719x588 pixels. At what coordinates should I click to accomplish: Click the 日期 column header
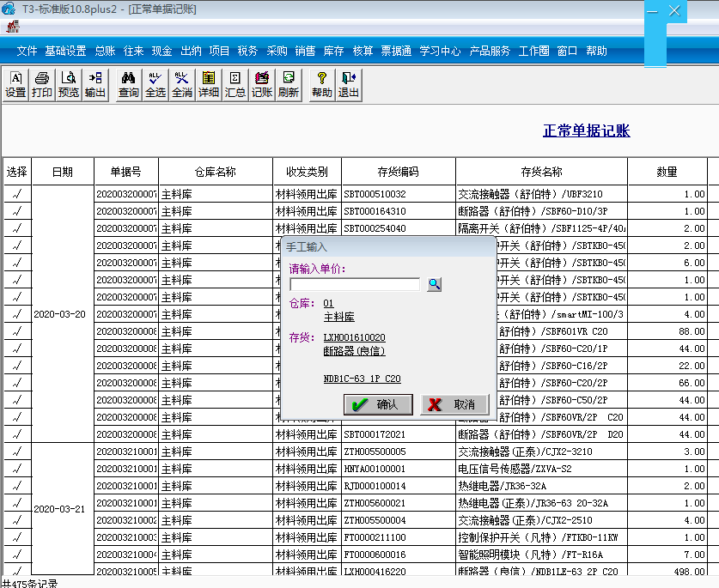click(x=63, y=172)
